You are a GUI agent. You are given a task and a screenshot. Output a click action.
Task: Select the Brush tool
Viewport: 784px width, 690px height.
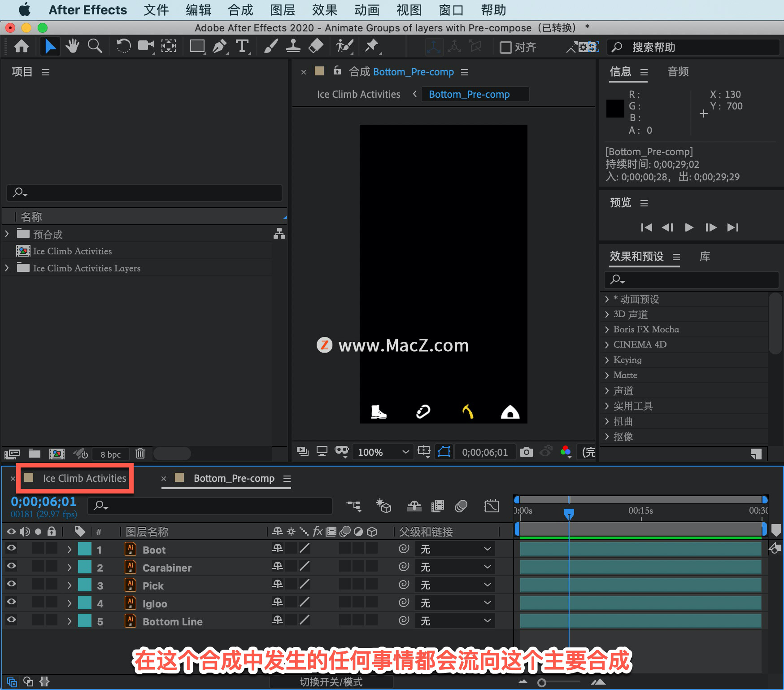[x=270, y=46]
